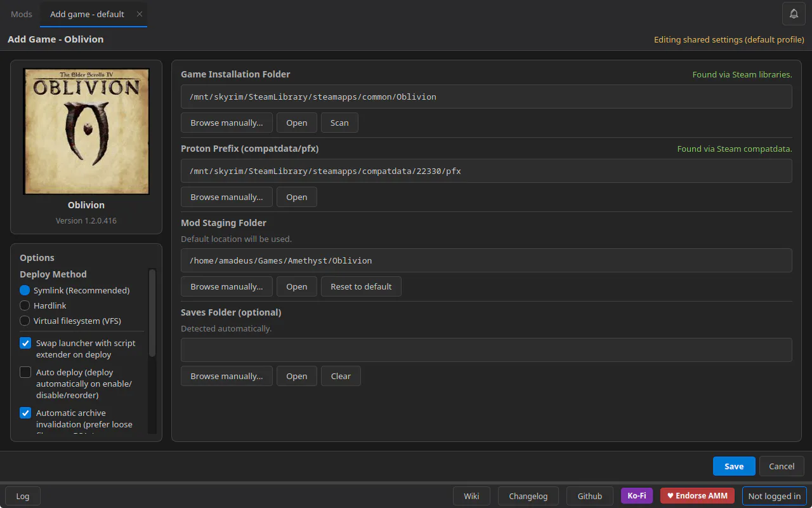Browse manually for Game Installation Folder
The image size is (812, 508).
(226, 123)
